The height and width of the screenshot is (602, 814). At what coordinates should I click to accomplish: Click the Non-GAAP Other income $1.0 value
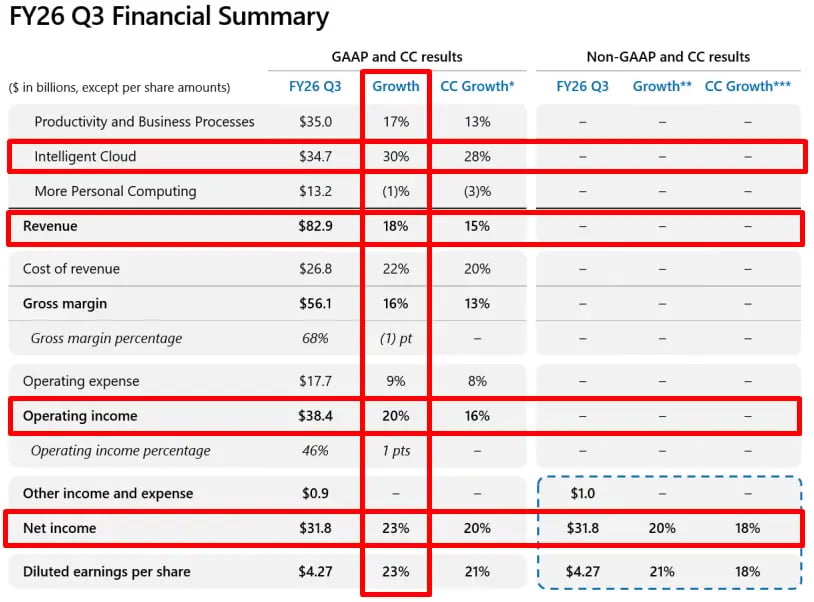pos(582,493)
